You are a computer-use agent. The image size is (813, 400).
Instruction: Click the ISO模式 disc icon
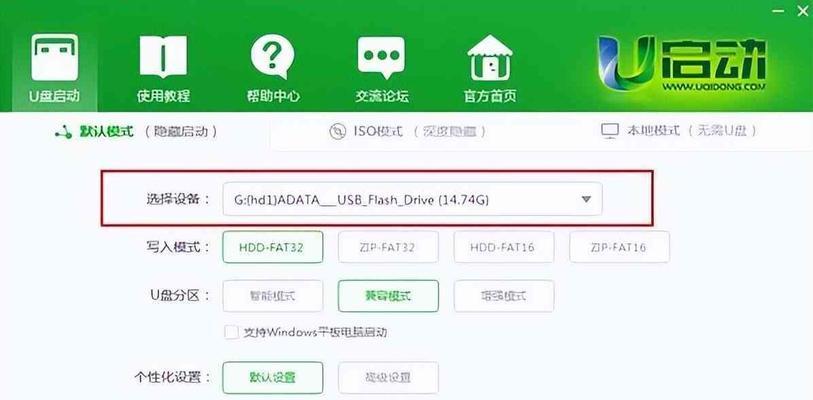click(338, 131)
